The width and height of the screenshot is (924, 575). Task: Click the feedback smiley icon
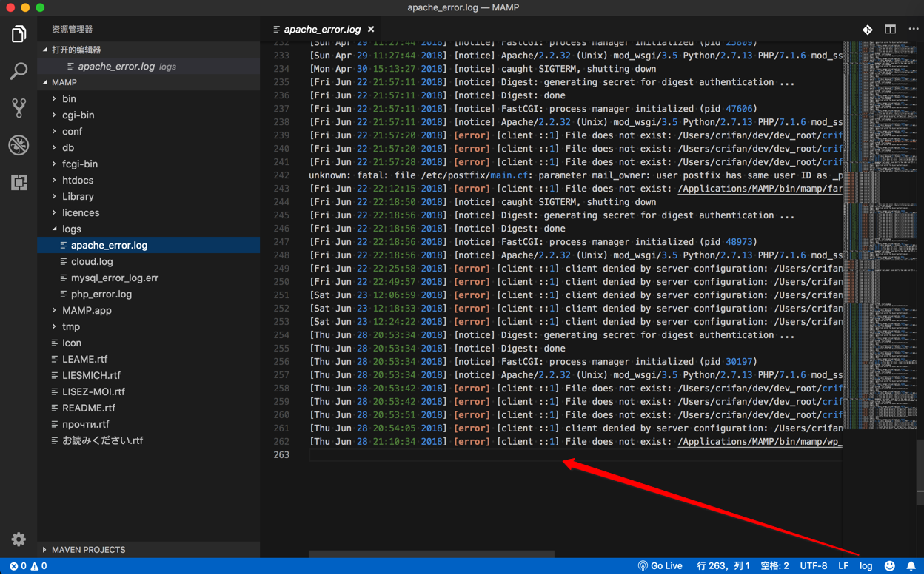(x=890, y=566)
